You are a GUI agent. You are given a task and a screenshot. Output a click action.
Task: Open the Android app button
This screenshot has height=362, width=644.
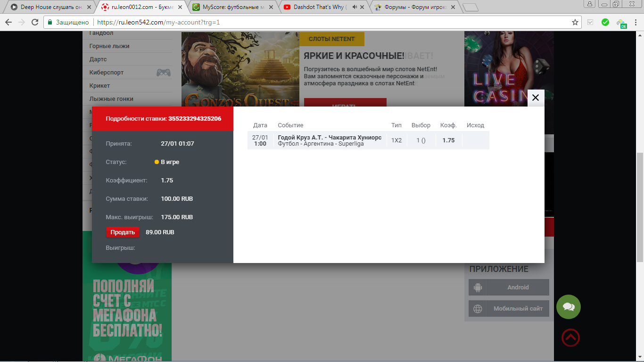coord(509,288)
